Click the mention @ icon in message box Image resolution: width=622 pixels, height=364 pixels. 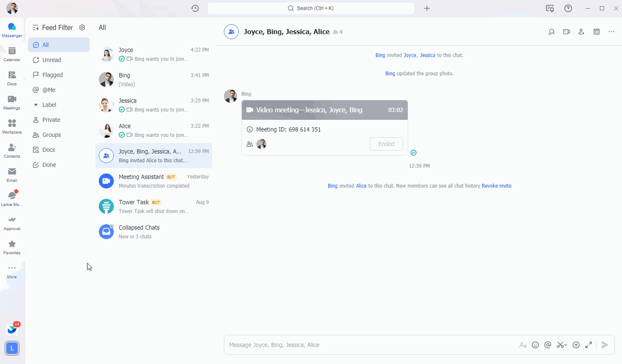pyautogui.click(x=548, y=345)
